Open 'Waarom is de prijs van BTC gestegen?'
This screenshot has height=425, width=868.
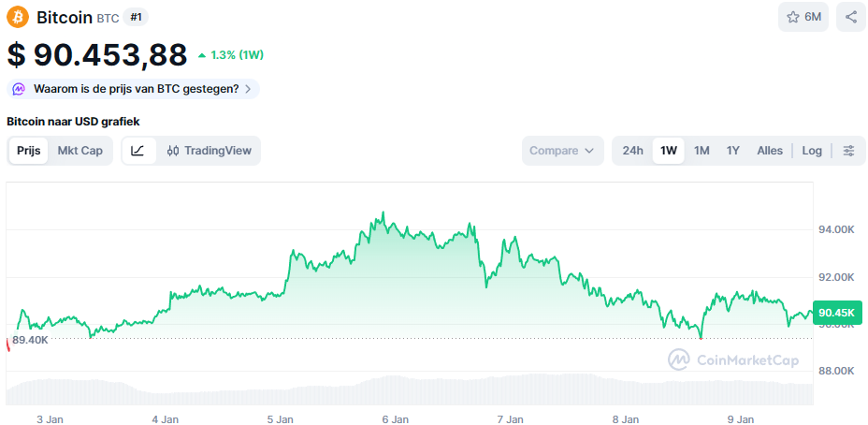(133, 89)
